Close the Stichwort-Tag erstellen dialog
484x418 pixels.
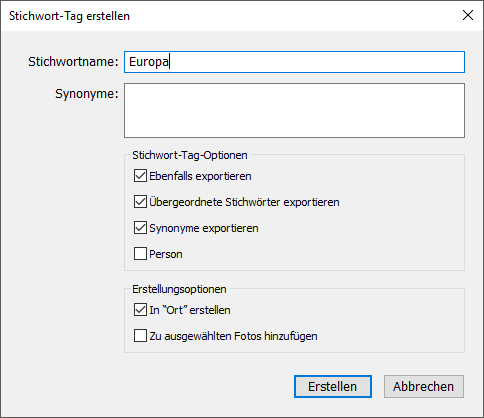point(468,15)
